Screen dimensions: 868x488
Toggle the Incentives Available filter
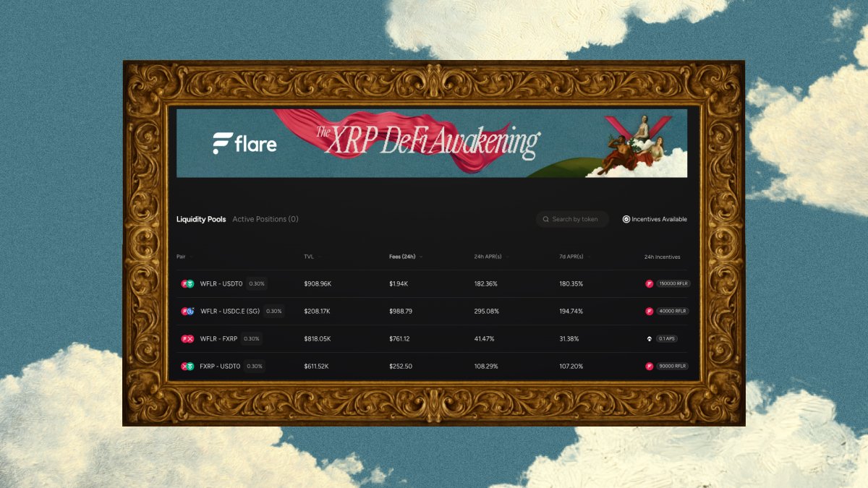click(655, 219)
